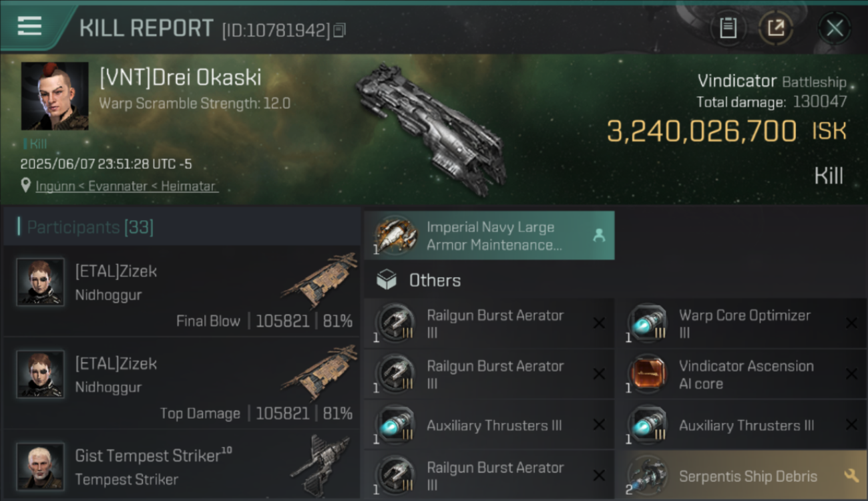Click the Vindicator ship image
Viewport: 868px width, 501px height.
(431, 130)
